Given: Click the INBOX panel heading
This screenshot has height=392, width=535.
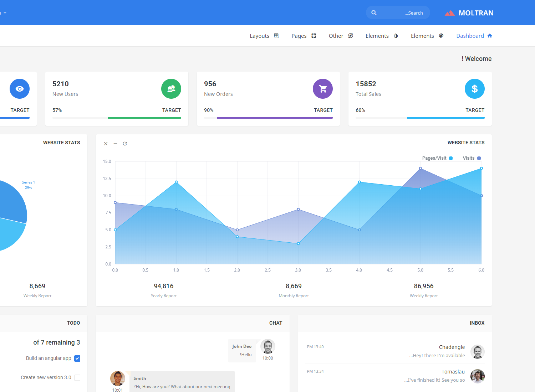Looking at the screenshot, I should (x=477, y=323).
